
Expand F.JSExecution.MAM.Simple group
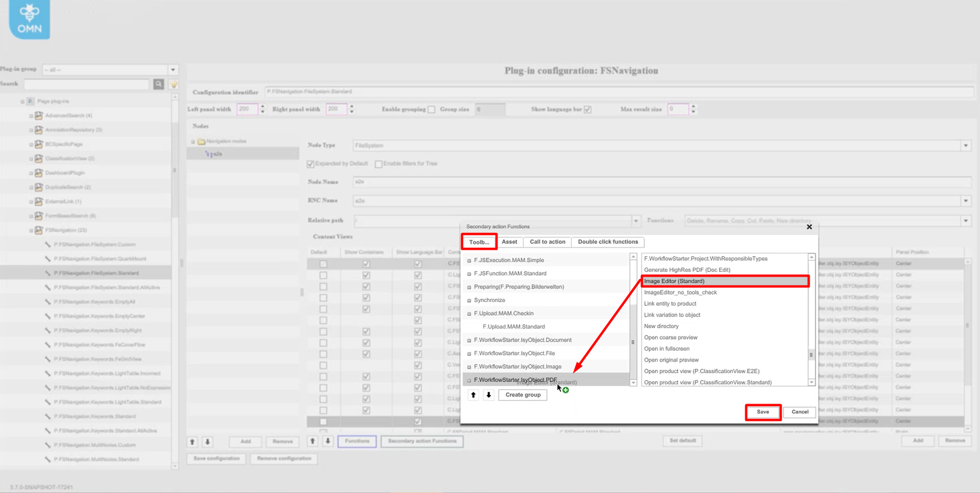tap(469, 261)
